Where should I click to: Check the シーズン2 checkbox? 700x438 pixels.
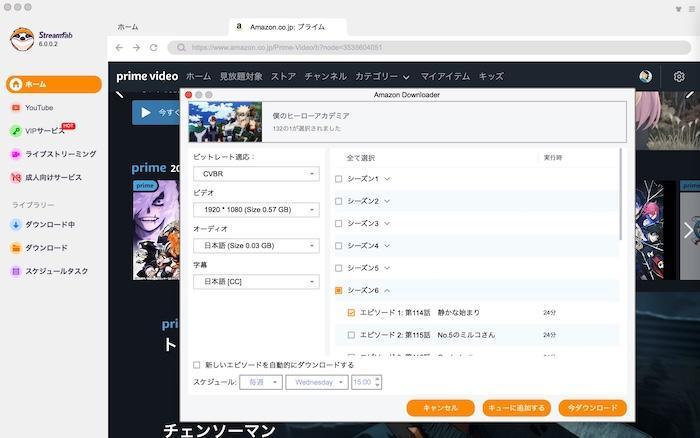click(x=338, y=201)
